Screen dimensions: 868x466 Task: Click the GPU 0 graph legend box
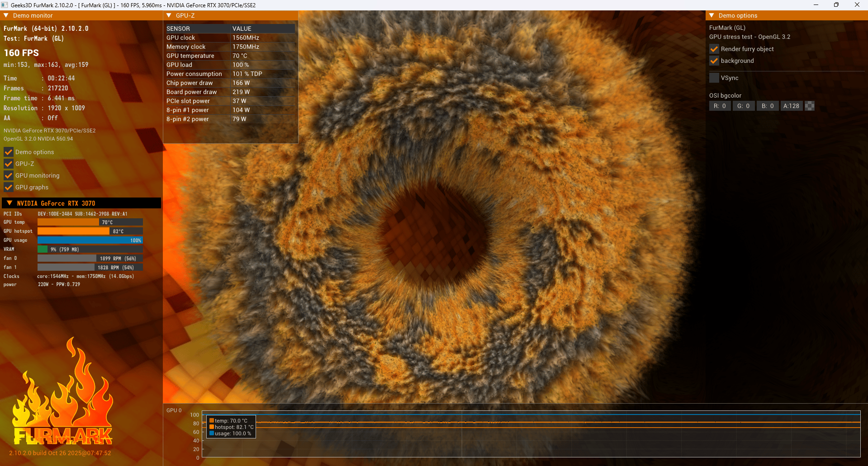tap(231, 427)
